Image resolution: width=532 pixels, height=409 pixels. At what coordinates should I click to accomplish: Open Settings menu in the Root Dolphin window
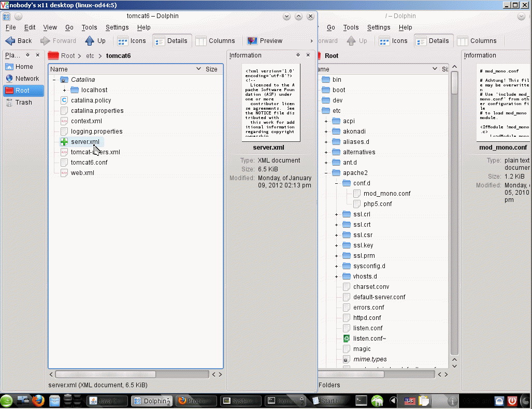[x=379, y=27]
